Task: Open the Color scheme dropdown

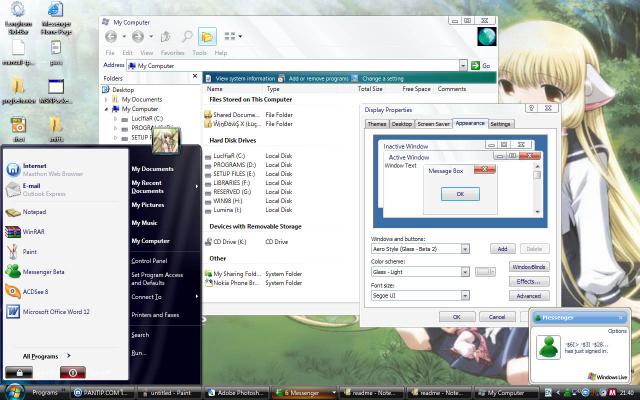Action: tap(465, 272)
